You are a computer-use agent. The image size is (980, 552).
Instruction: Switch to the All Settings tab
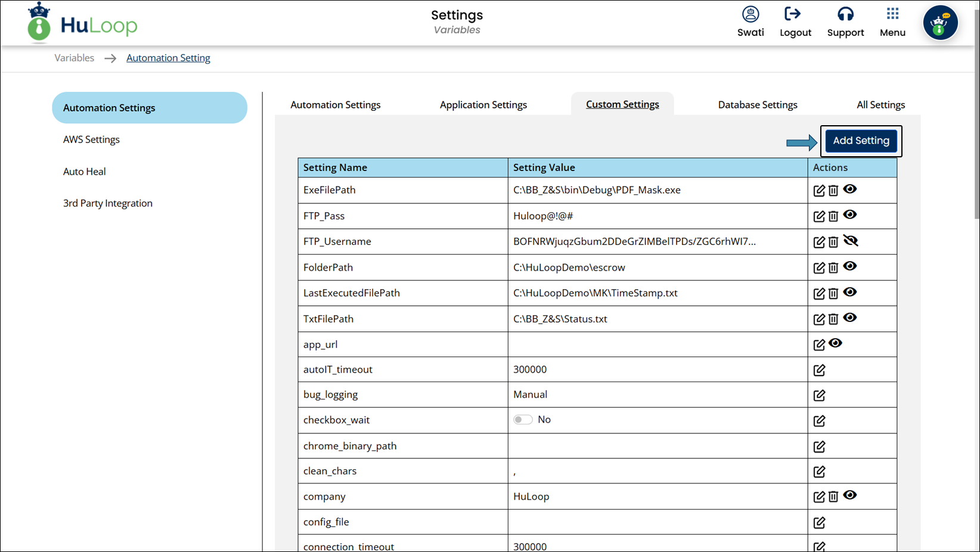click(880, 105)
